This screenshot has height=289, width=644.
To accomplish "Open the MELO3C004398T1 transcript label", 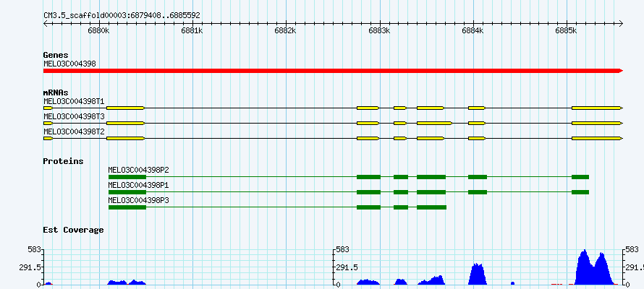I will pos(74,101).
